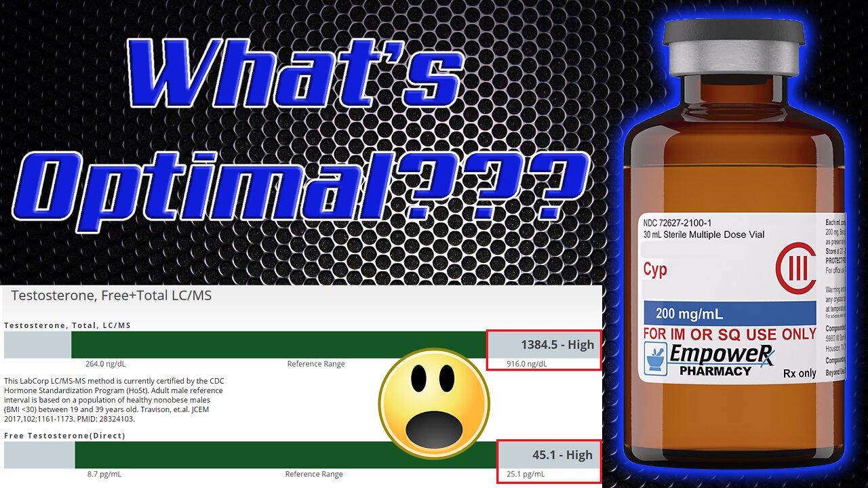Viewport: 868px width, 488px height.
Task: Click the free testosterone green range bar
Action: (286, 455)
